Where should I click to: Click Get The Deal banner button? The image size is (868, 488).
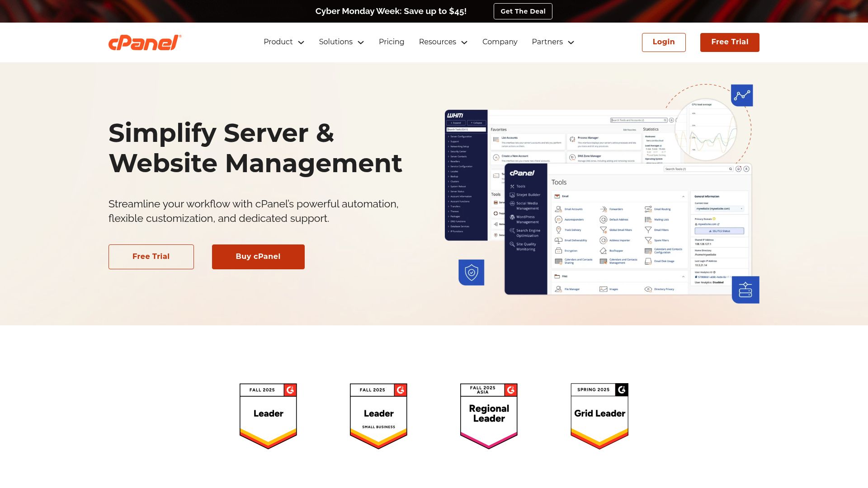coord(523,11)
